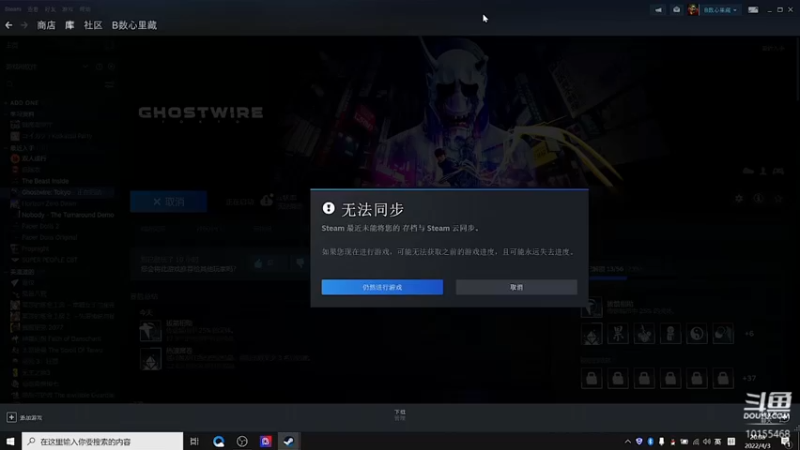
Task: Open the 商店 tab
Action: coord(46,25)
